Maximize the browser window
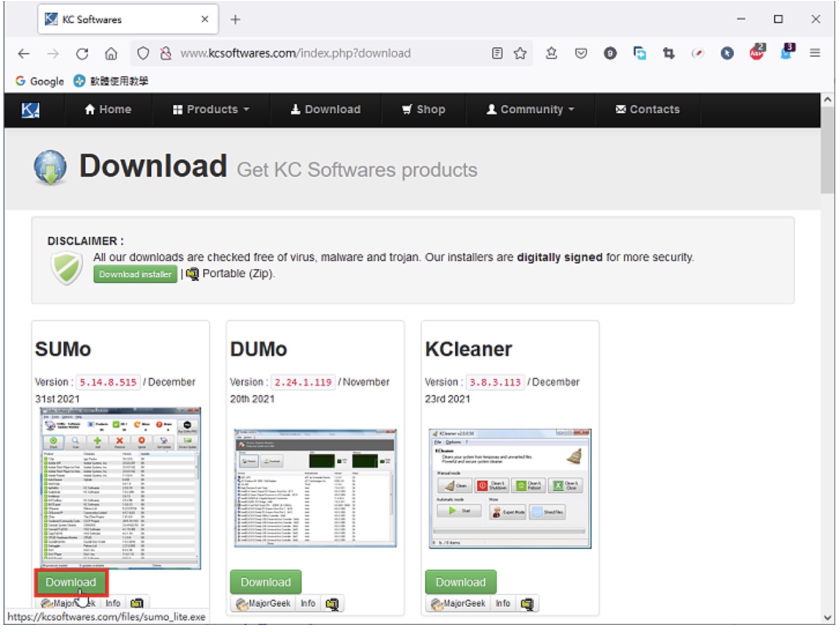This screenshot has width=840, height=632. [x=778, y=19]
